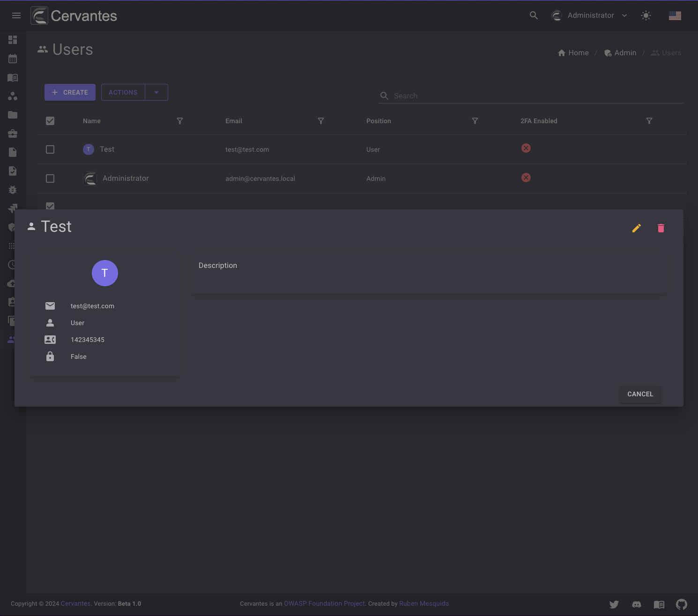Open GitHub link in the footer

click(x=682, y=604)
